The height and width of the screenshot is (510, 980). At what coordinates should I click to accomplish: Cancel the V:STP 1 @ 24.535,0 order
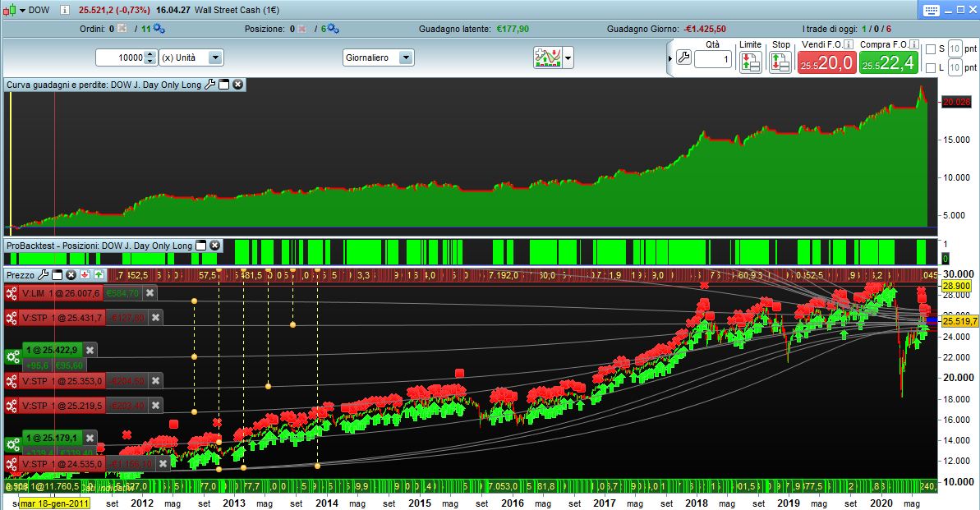tap(163, 464)
